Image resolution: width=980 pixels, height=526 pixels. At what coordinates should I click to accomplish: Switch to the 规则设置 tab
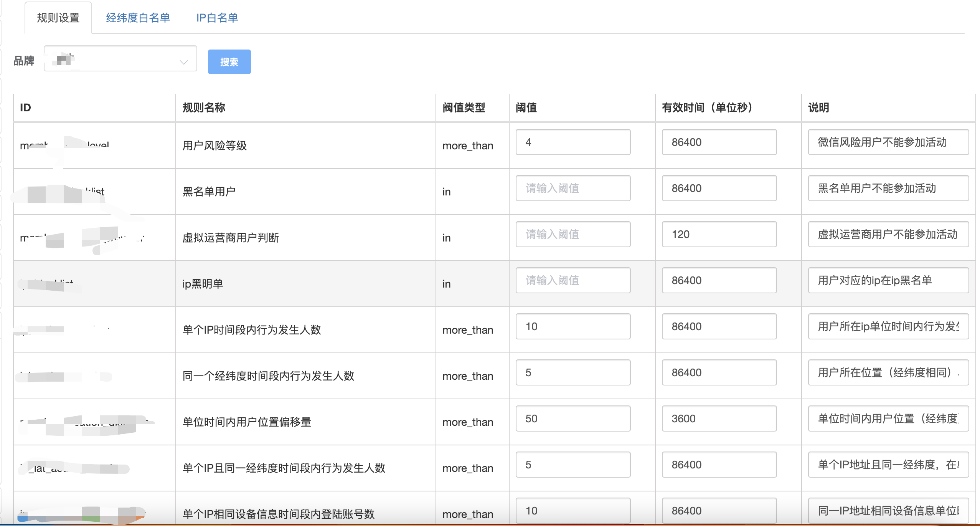coord(58,18)
